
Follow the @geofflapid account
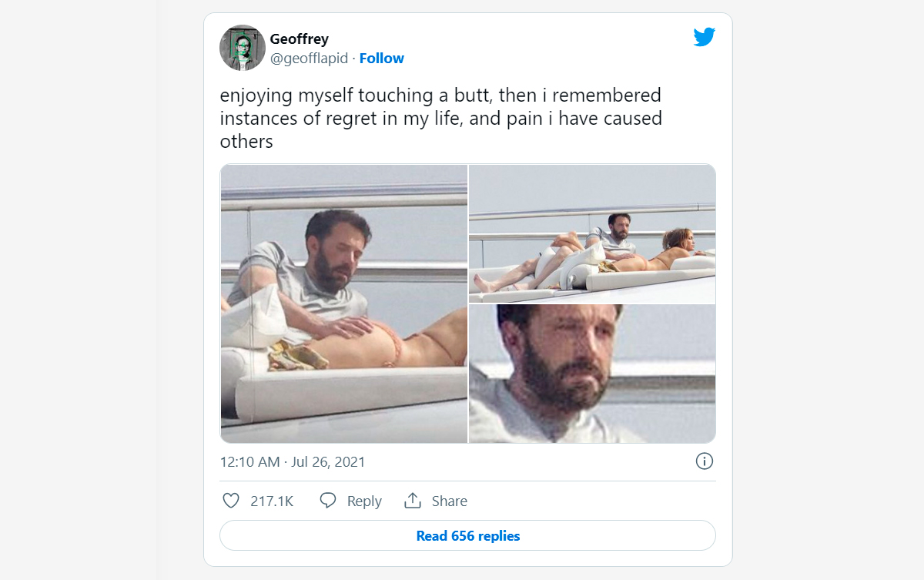381,59
